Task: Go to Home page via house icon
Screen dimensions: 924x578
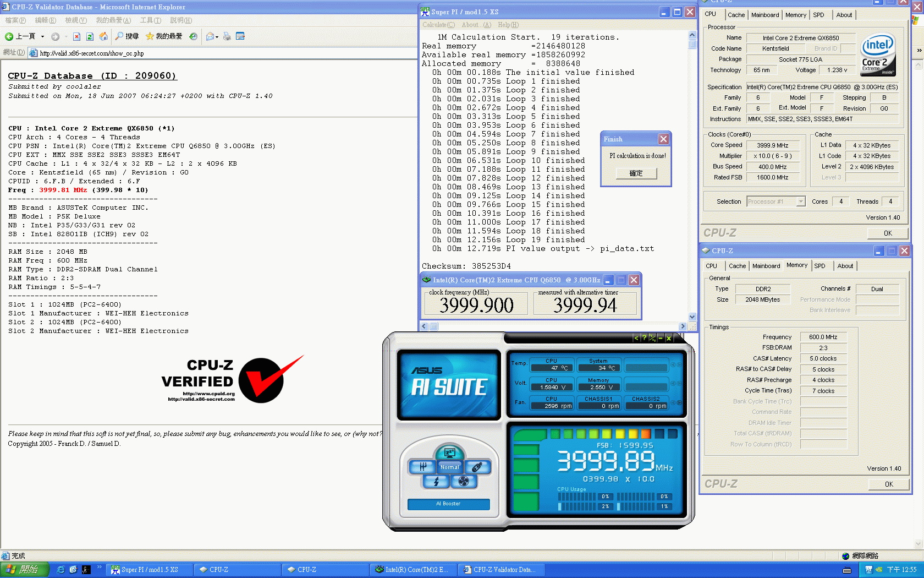Action: click(x=103, y=36)
